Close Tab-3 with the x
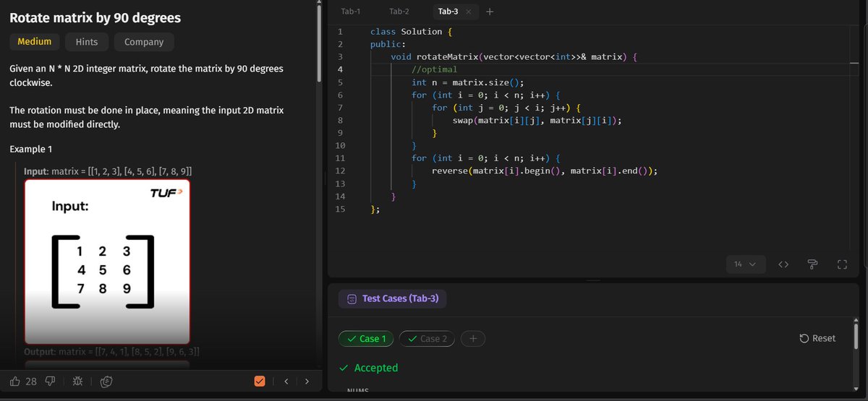Screen dimensions: 868x401 point(468,12)
